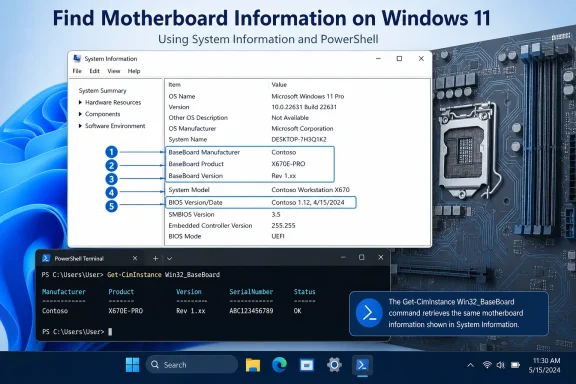Expand the Components node
The image size is (576, 384).
click(x=80, y=114)
